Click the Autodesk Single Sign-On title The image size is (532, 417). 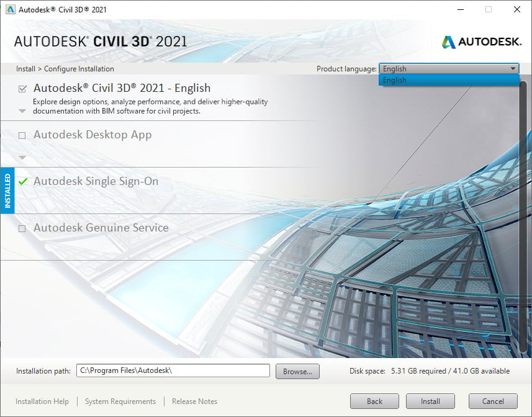tap(96, 181)
